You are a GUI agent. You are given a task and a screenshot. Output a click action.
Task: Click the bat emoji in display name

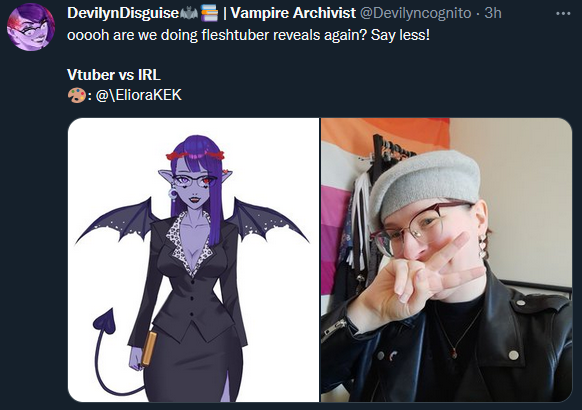click(189, 14)
